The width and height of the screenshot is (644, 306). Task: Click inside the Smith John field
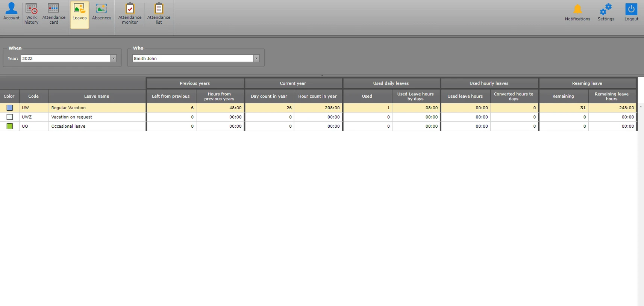[192, 59]
